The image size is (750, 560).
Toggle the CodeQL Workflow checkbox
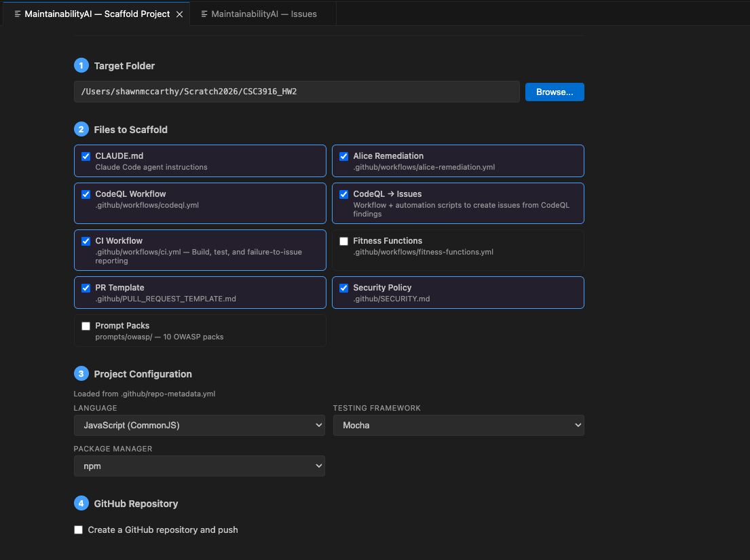click(86, 194)
